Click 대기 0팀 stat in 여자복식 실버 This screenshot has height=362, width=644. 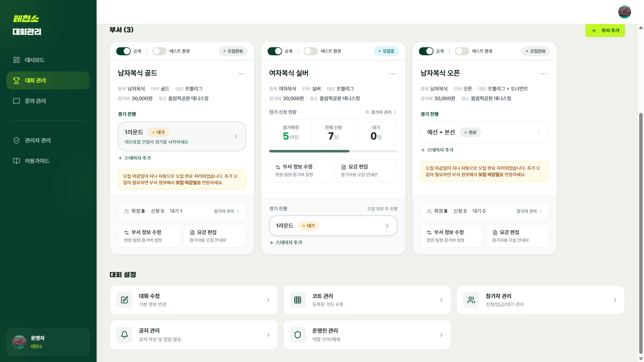pyautogui.click(x=376, y=133)
